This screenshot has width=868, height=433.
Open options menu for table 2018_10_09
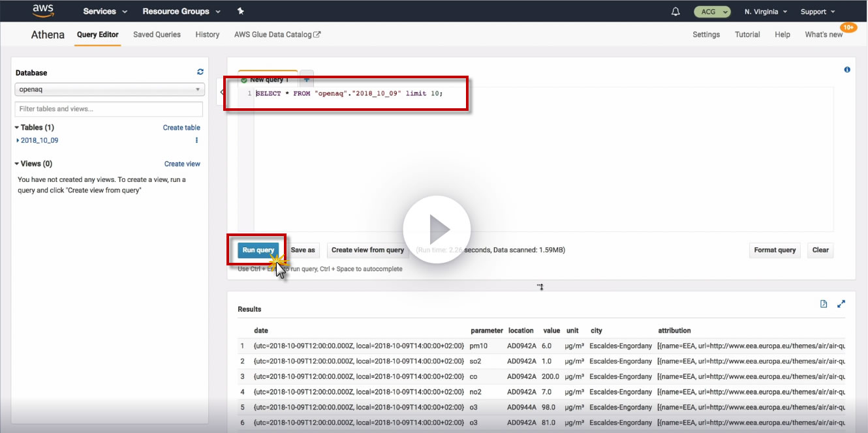click(x=196, y=140)
